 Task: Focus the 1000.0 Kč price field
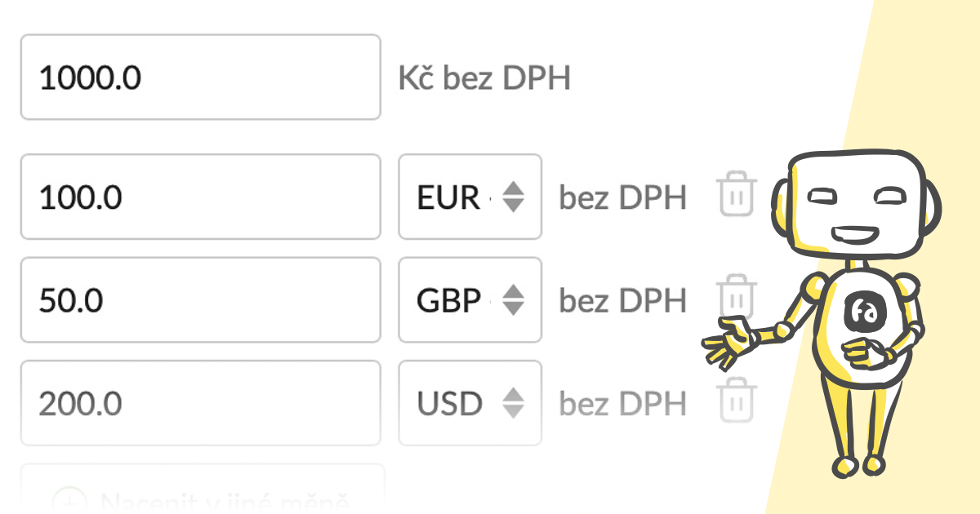point(200,78)
